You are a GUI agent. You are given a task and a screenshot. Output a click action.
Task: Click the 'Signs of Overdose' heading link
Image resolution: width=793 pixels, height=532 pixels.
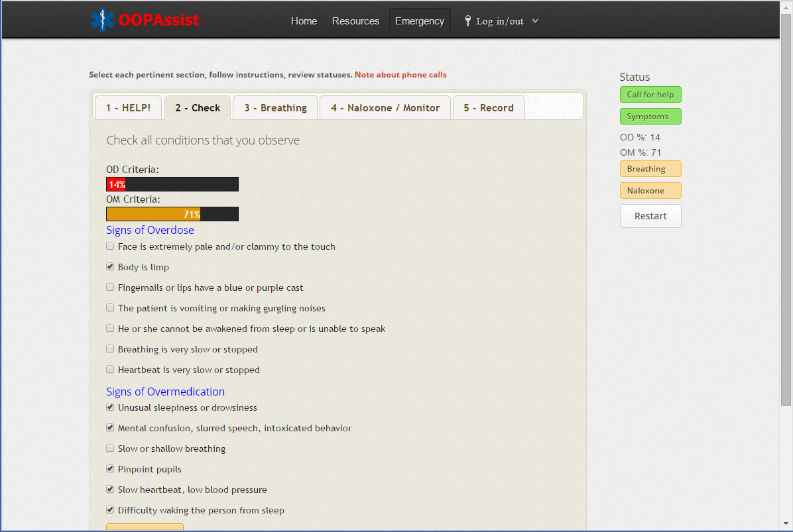pyautogui.click(x=151, y=230)
